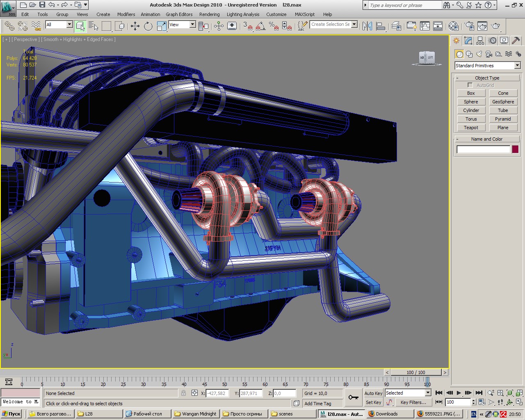
Task: Open the Utilities hammer panel
Action: pyautogui.click(x=516, y=41)
